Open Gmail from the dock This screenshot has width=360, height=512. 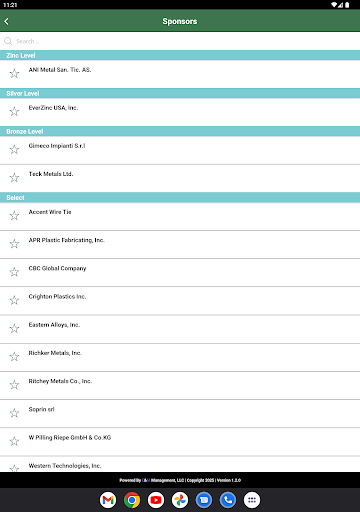tap(108, 500)
